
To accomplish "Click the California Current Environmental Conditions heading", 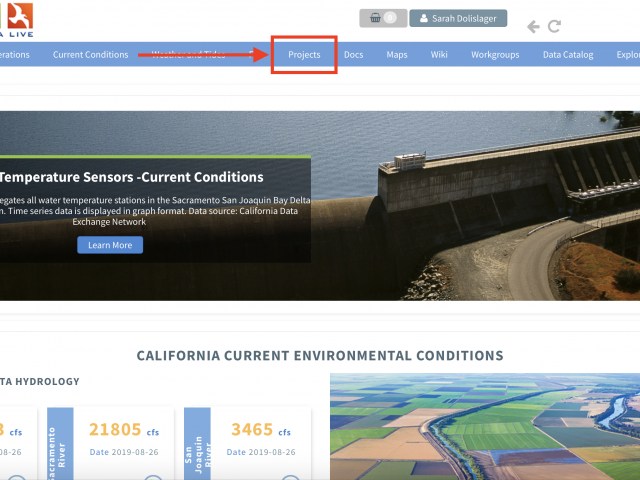I will click(320, 356).
